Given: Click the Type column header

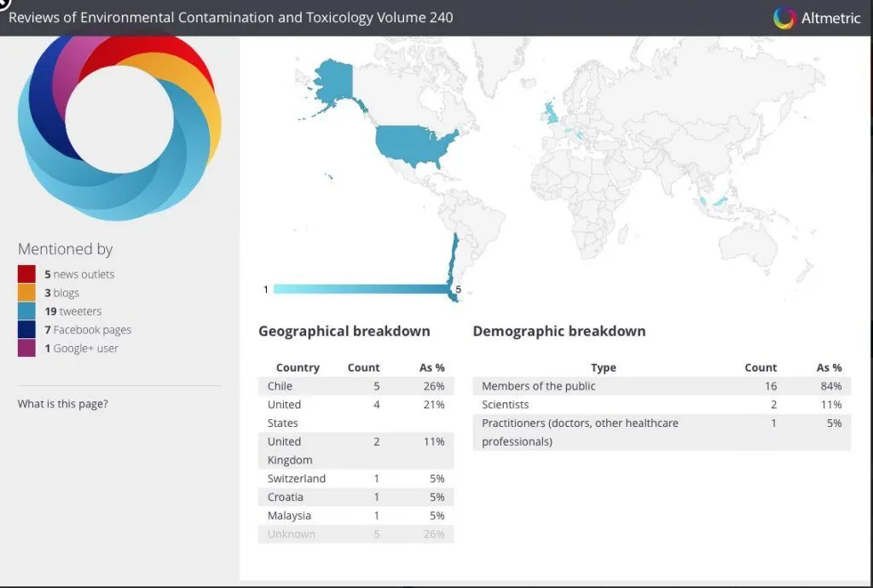Looking at the screenshot, I should point(604,367).
